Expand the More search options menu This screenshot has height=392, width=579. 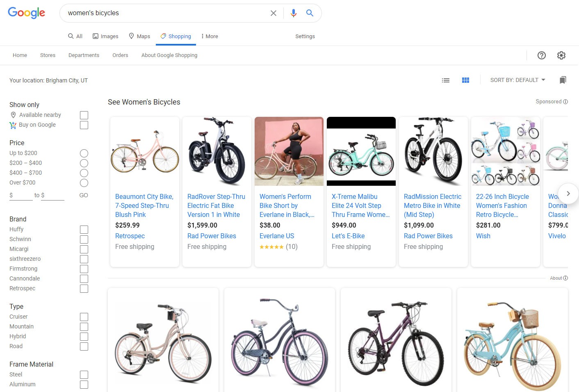[x=210, y=36]
